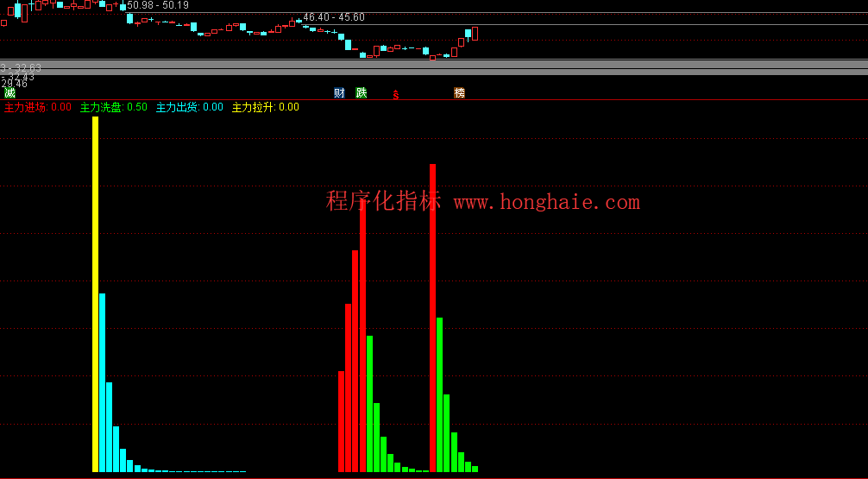Click the tallest green bar after last red bar

pos(439,394)
